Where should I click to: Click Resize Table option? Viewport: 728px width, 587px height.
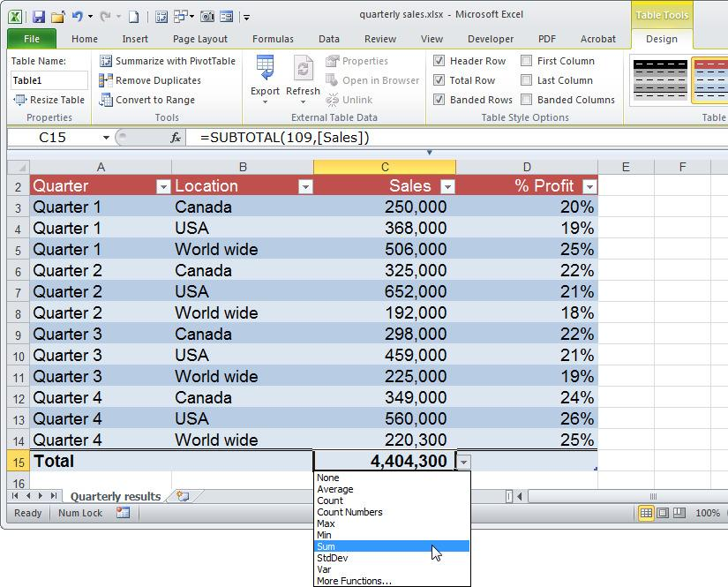(49, 100)
